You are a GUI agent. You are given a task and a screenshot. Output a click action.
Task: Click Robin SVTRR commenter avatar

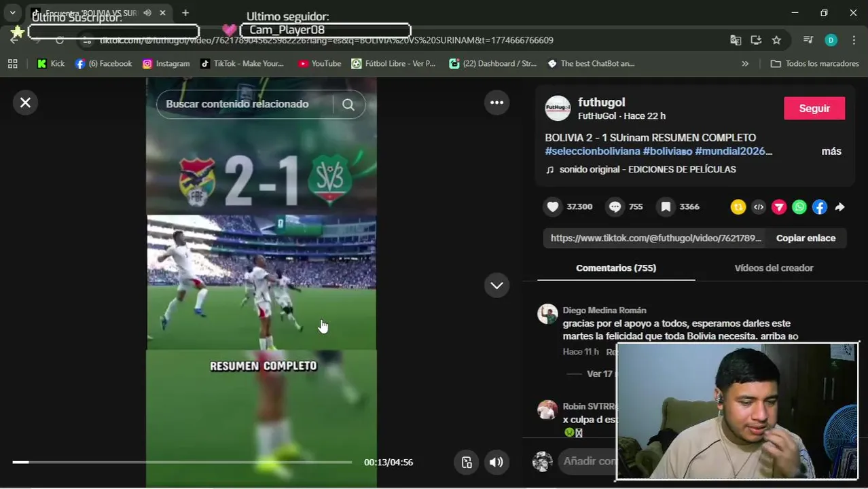[547, 410]
